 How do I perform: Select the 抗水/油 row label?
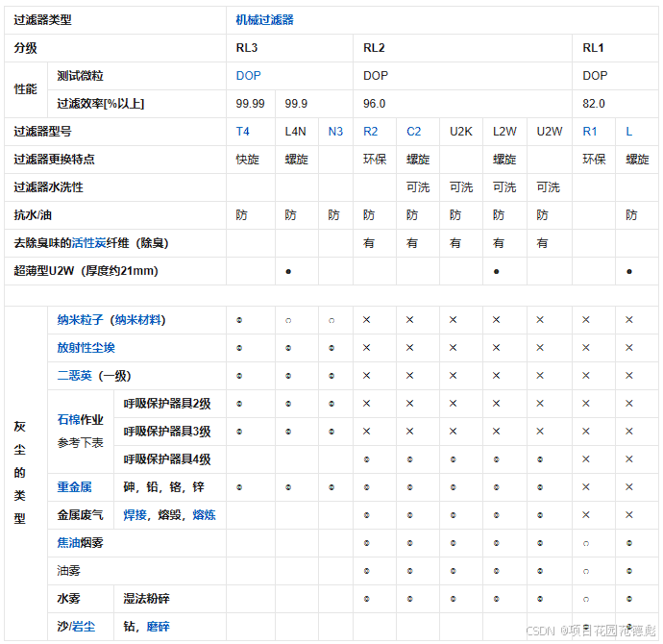tap(33, 215)
